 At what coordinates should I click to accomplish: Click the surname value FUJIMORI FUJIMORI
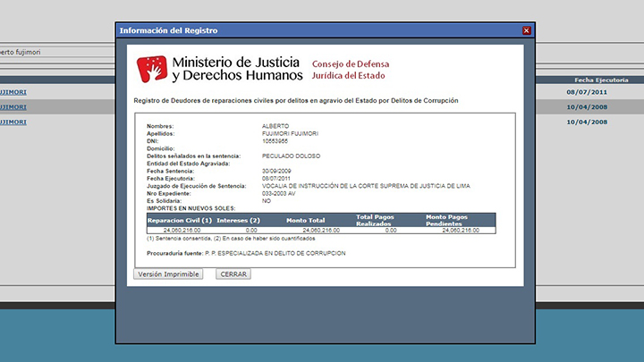[290, 133]
